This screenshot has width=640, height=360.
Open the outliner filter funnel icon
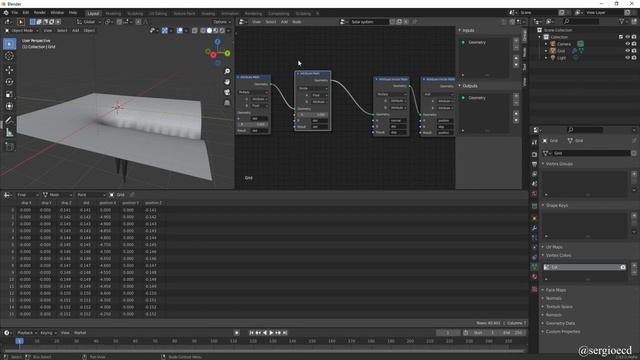tap(622, 21)
